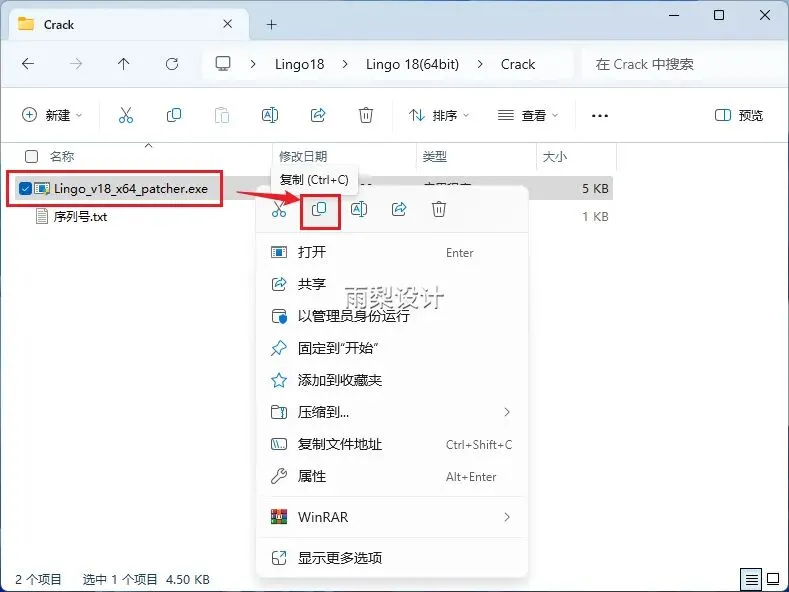Select the Lingo_v18_x64_patcher.exe file
Screen dimensions: 789x592
[130, 189]
